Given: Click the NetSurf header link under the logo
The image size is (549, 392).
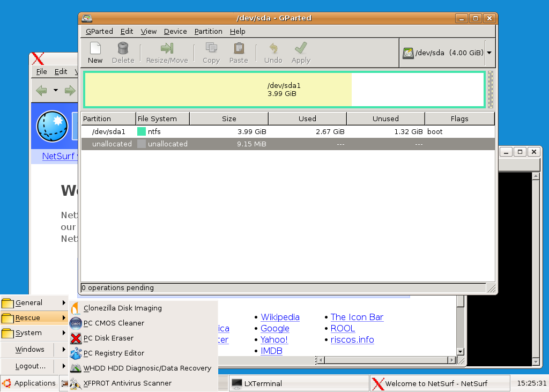Looking at the screenshot, I should (60, 156).
